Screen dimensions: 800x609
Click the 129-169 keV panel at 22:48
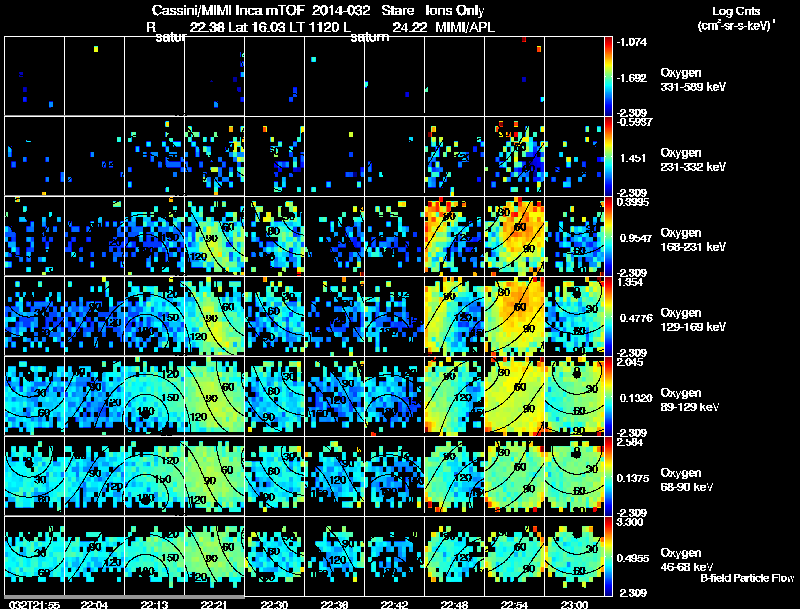click(x=454, y=316)
